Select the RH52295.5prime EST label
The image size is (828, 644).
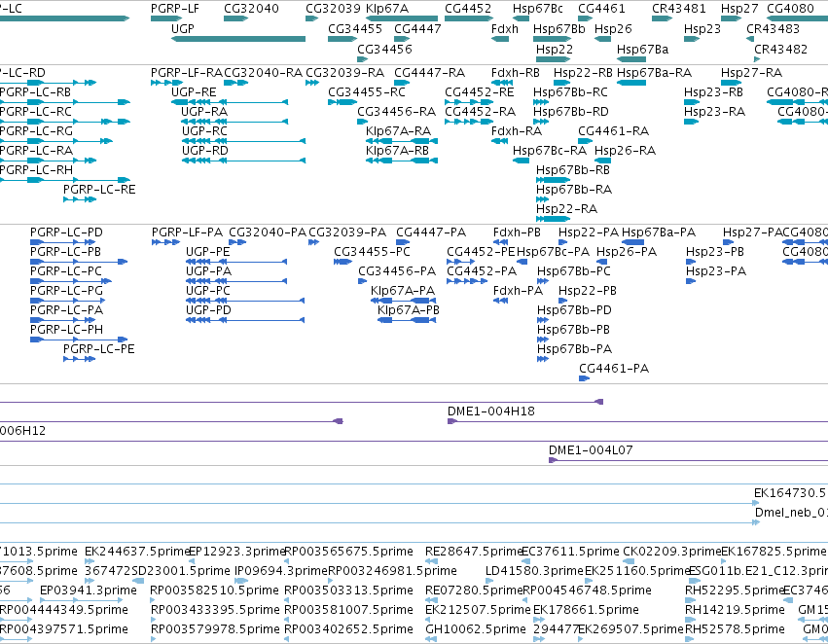[x=734, y=590]
